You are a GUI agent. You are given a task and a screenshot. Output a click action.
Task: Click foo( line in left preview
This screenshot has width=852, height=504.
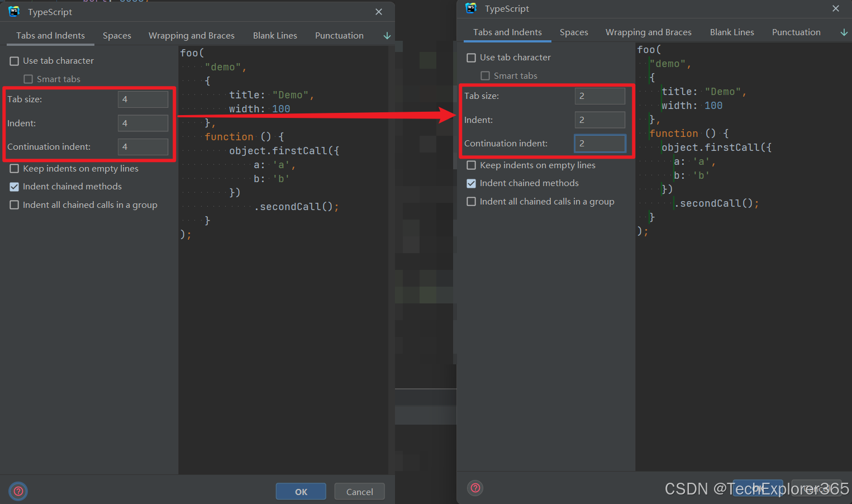click(x=192, y=53)
